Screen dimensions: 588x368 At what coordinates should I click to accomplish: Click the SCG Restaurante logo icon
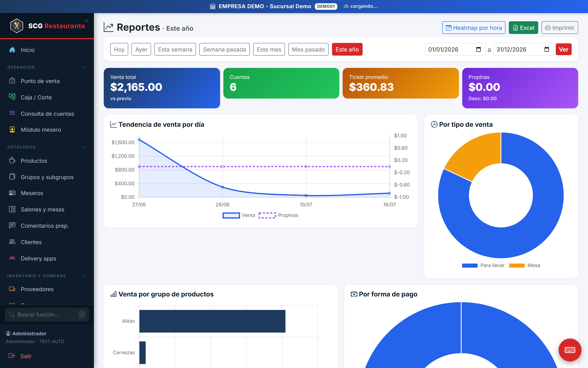[17, 26]
